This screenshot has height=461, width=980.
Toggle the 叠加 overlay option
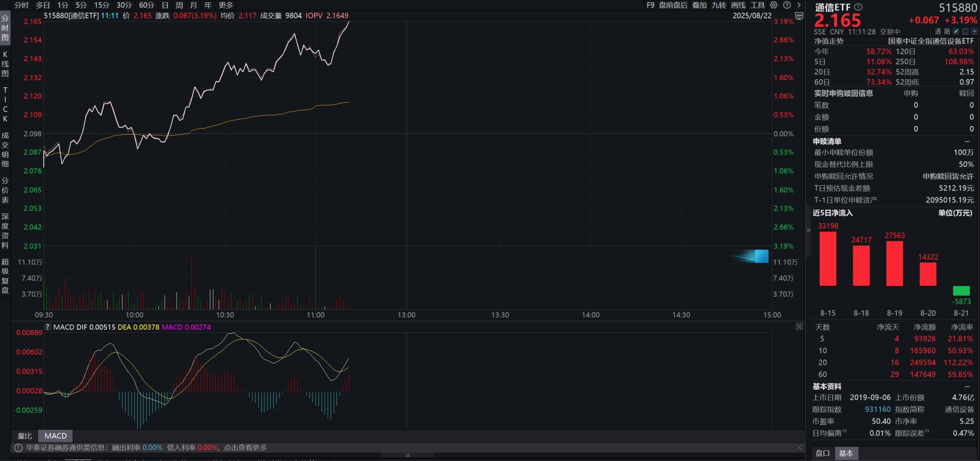(699, 5)
